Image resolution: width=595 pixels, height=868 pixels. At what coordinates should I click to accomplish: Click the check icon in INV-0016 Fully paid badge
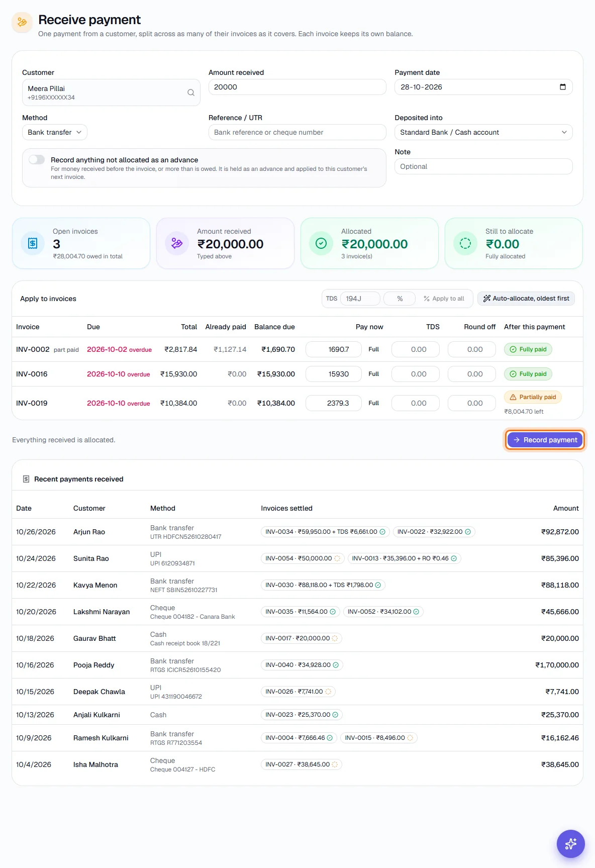tap(513, 374)
